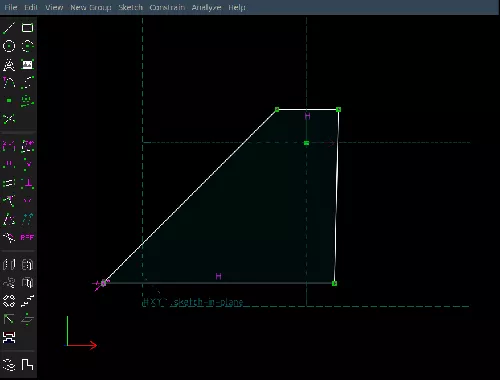
Task: Open the Help menu
Action: tap(237, 7)
